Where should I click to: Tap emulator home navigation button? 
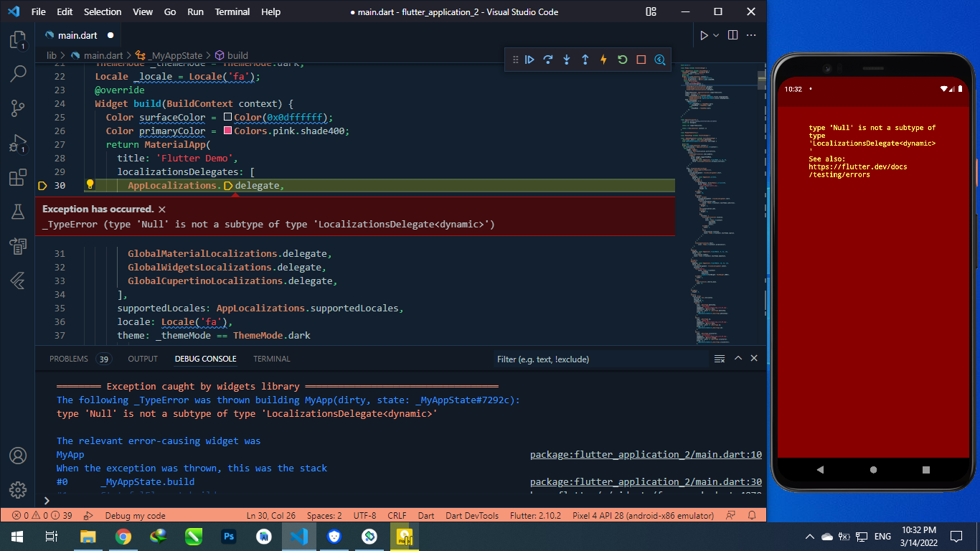click(x=873, y=469)
